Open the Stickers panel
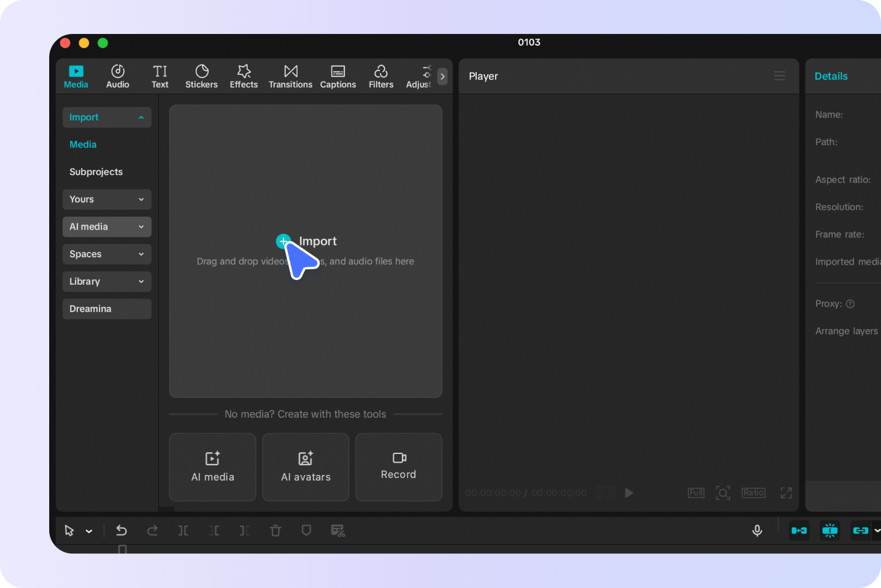The image size is (881, 588). [x=202, y=76]
